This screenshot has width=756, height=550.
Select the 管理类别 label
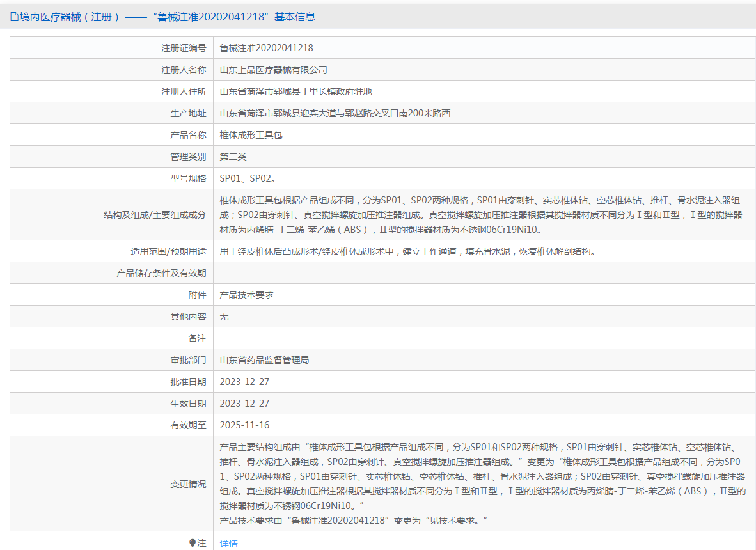[x=188, y=157]
